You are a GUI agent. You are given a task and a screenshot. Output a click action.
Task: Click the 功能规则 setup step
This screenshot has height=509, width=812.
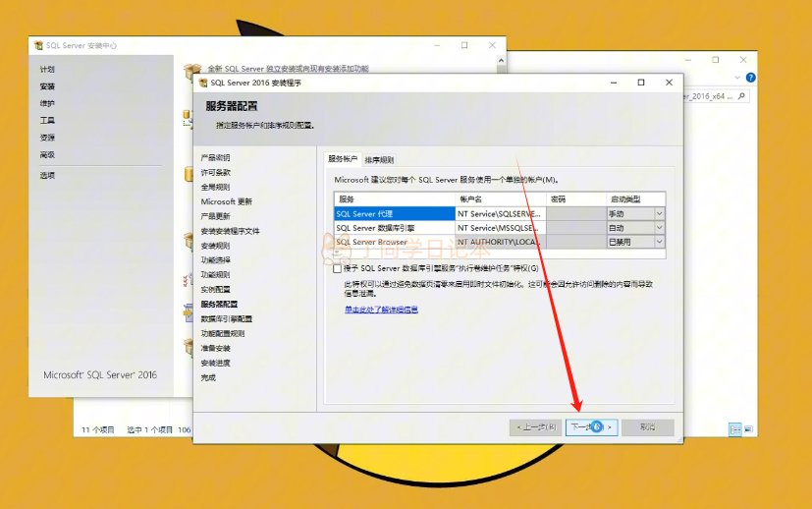(215, 275)
